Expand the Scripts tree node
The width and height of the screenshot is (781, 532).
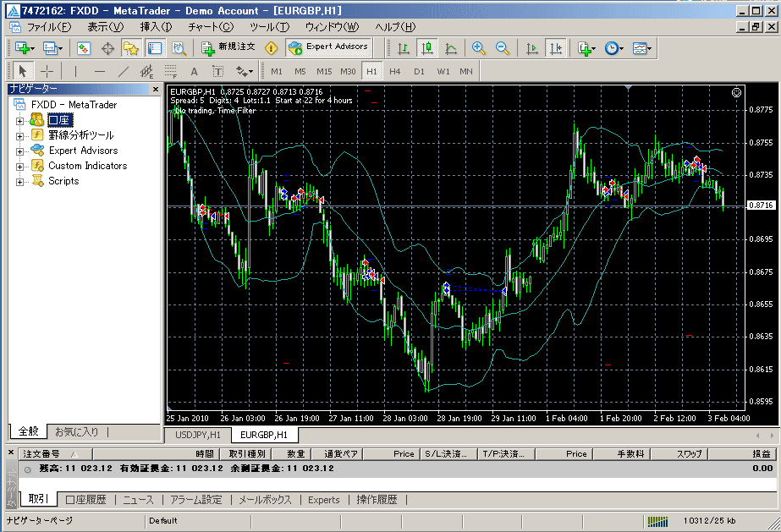19,182
